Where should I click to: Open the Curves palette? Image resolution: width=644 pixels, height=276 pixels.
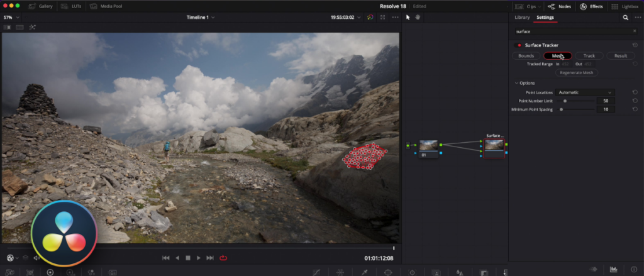(x=316, y=272)
